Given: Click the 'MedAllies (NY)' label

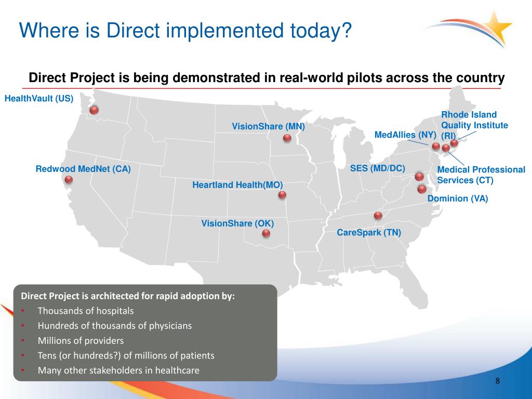Looking at the screenshot, I should coord(405,135).
